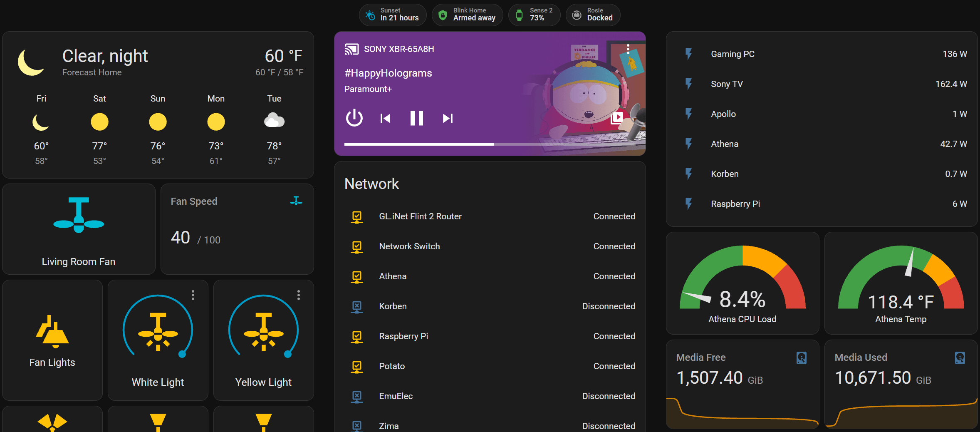Open the Sony TV card overflow menu

coord(628,48)
